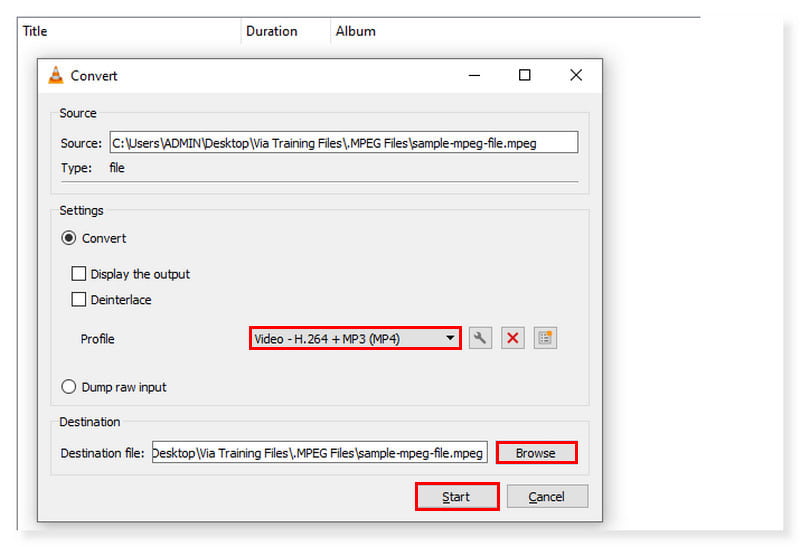Create a new profile with the list icon
The image size is (800, 547).
coord(545,338)
